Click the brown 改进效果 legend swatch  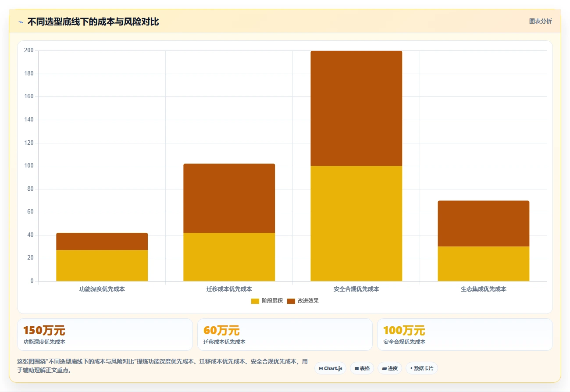291,301
